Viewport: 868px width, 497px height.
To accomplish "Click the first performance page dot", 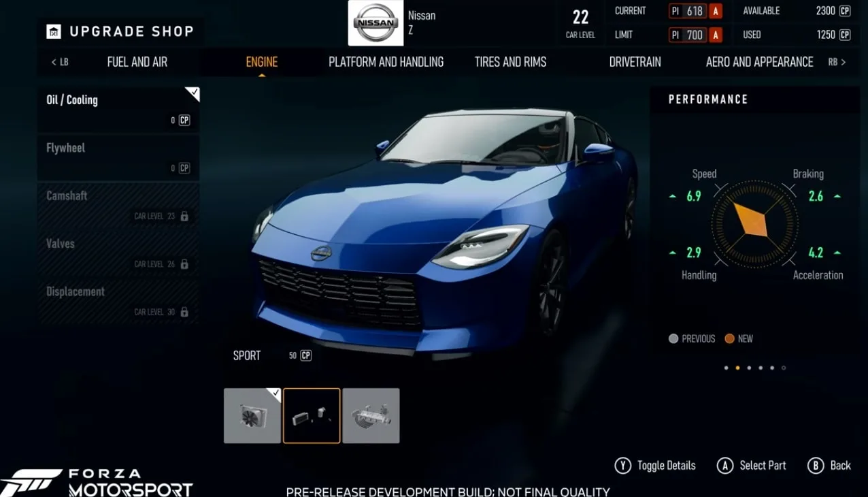I will [x=727, y=368].
